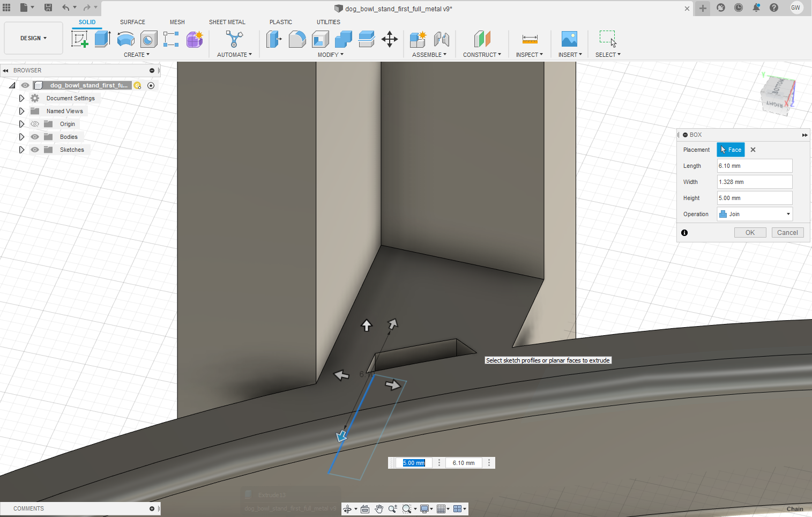
Task: Select the purple Create Form tool
Action: click(195, 39)
